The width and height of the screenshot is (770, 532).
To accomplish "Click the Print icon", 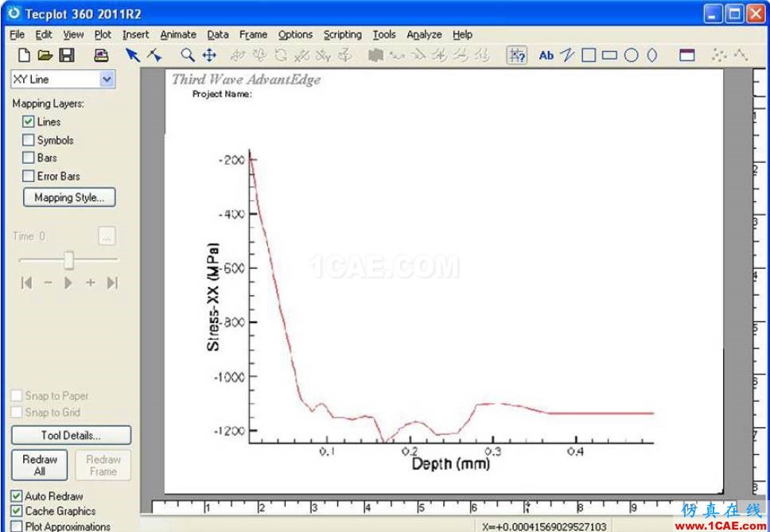I will click(x=101, y=56).
